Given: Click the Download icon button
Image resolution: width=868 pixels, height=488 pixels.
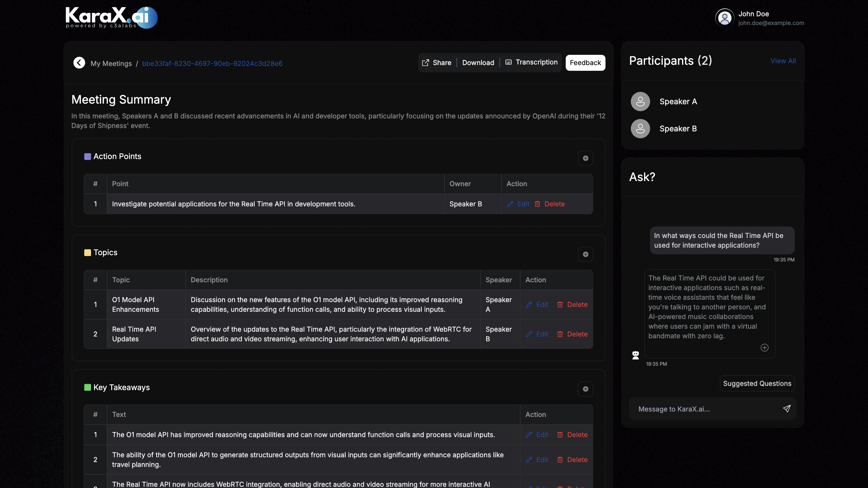Looking at the screenshot, I should [478, 63].
